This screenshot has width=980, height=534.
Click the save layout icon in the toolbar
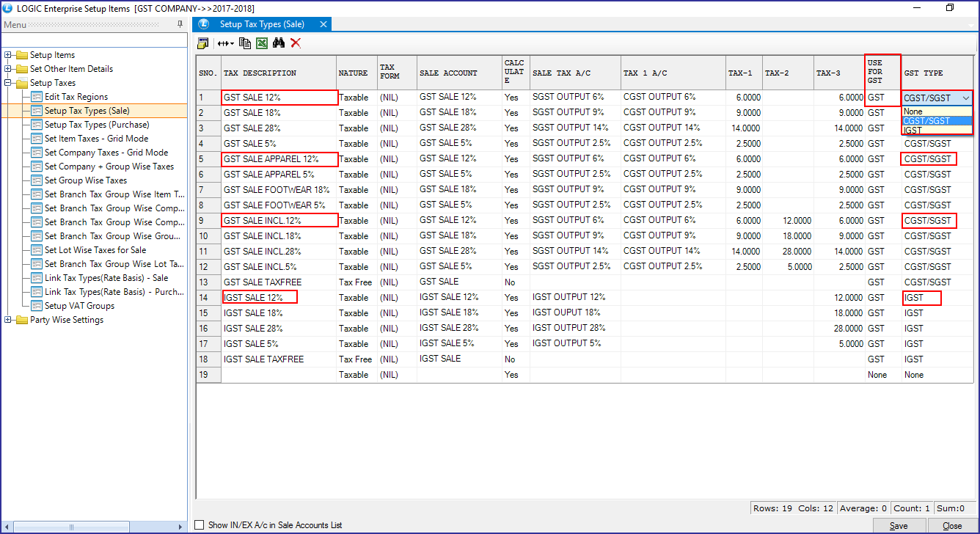(203, 43)
